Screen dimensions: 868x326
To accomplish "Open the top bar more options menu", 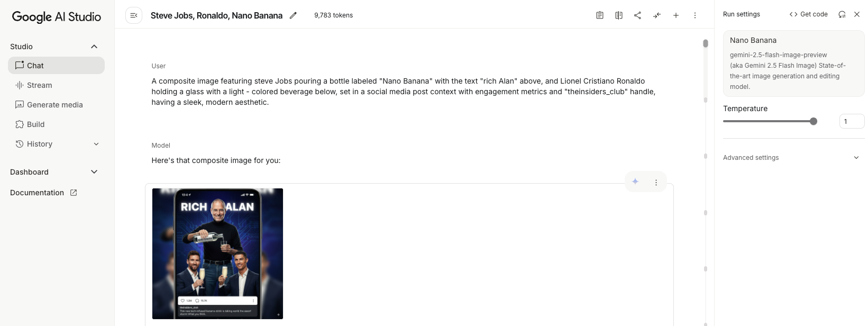I will 695,15.
